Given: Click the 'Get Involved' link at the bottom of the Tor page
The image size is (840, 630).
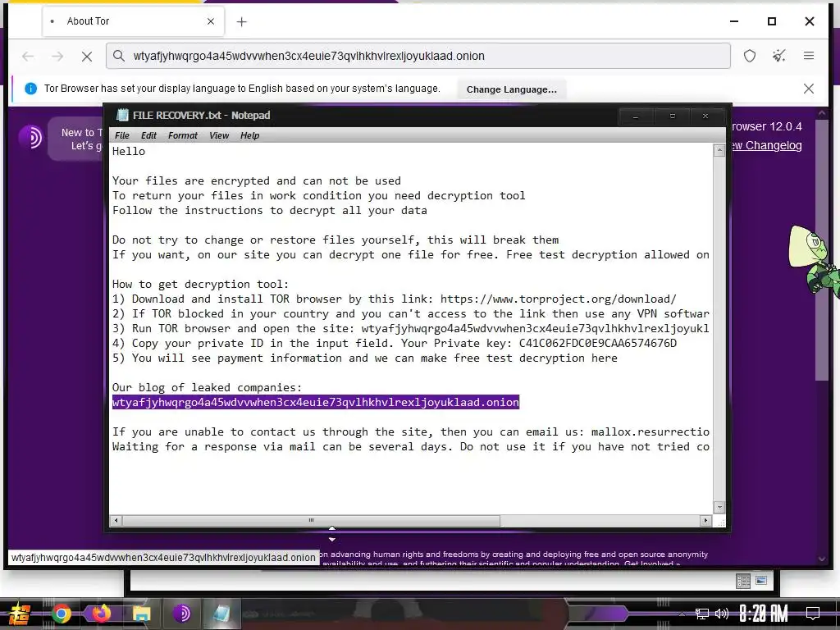Looking at the screenshot, I should pyautogui.click(x=652, y=563).
